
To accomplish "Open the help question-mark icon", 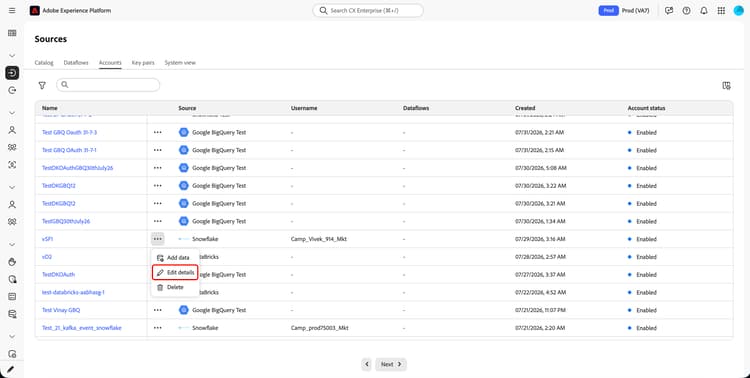I will 686,11.
